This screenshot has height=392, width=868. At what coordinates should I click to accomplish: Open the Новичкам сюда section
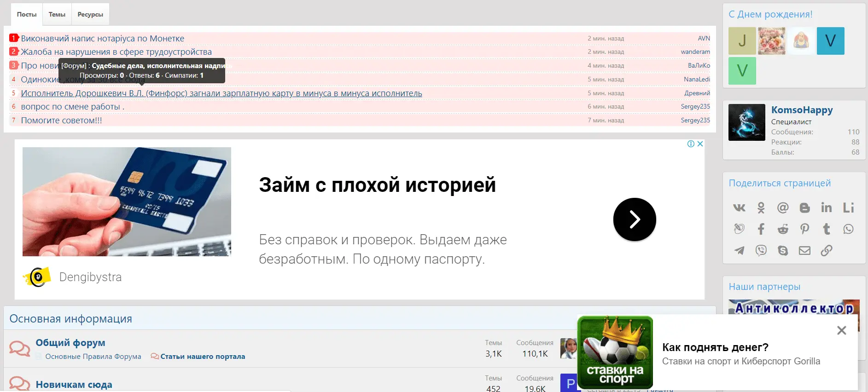(x=74, y=385)
